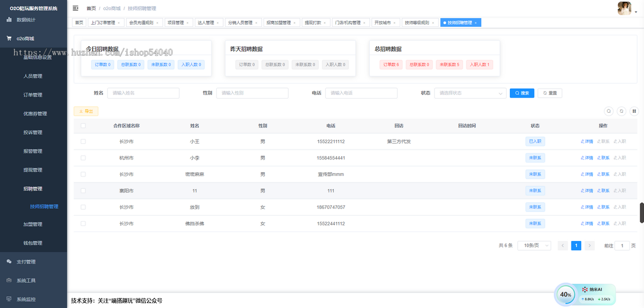644x308 pixels.
Task: Tick the checkbox for row 放到
Action: click(83, 207)
